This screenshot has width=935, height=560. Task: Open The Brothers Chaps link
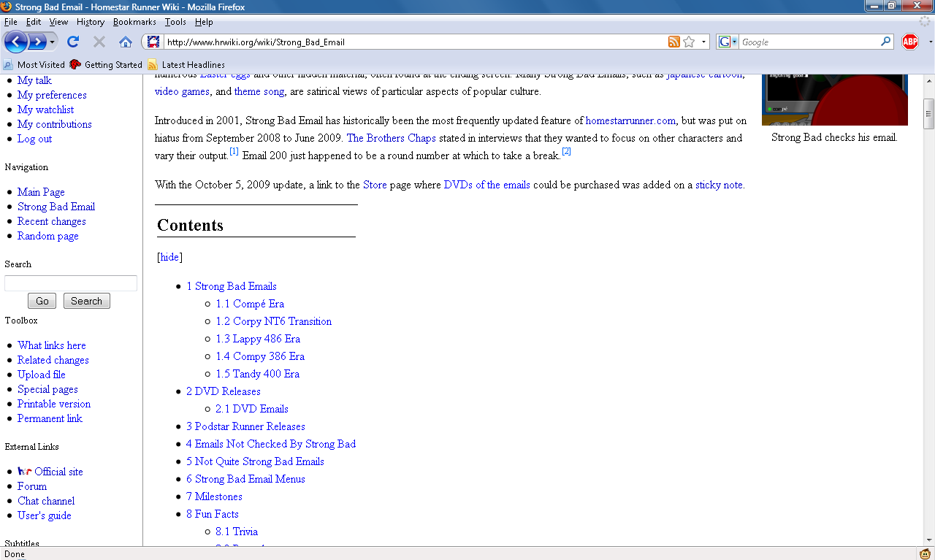pyautogui.click(x=391, y=138)
